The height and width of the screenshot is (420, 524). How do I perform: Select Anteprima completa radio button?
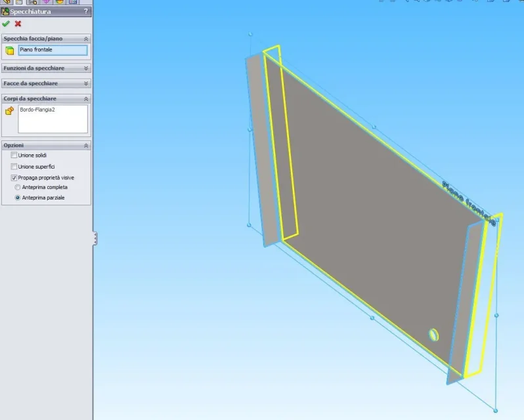pos(18,188)
